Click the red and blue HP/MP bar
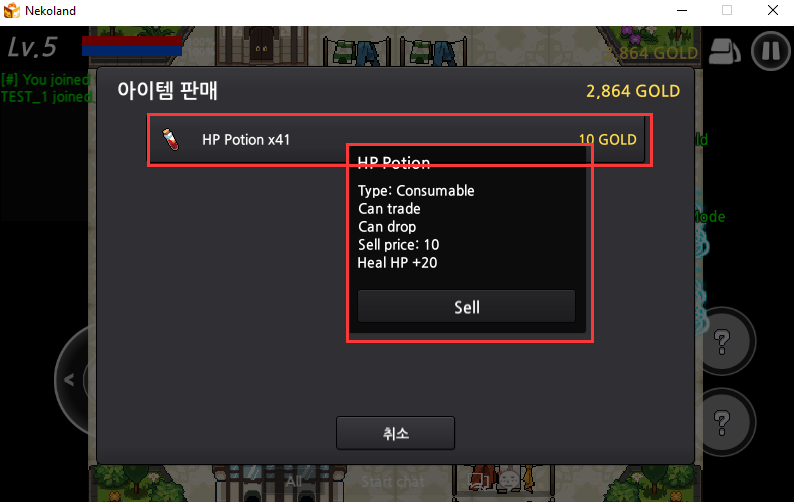This screenshot has height=502, width=794. [132, 46]
